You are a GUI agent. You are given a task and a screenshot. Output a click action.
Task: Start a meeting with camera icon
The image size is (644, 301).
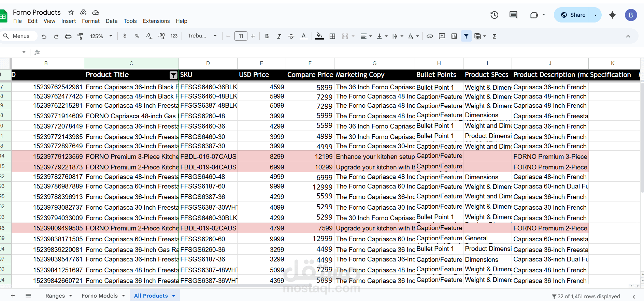point(534,15)
